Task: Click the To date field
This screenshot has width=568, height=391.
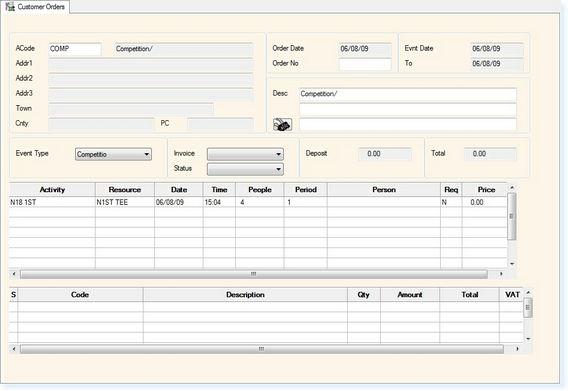Action: [497, 64]
